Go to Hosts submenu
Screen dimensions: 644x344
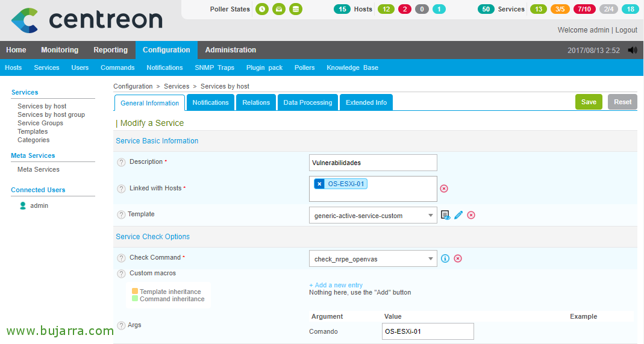[13, 67]
